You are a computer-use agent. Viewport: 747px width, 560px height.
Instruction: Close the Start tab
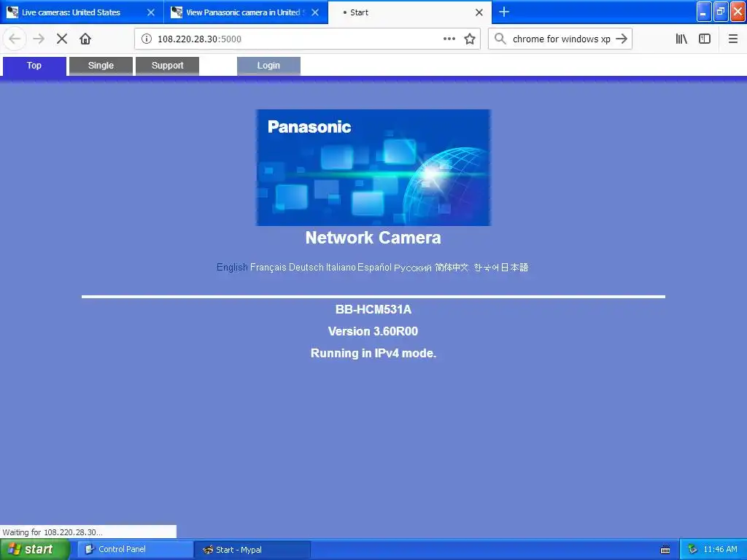pyautogui.click(x=479, y=12)
